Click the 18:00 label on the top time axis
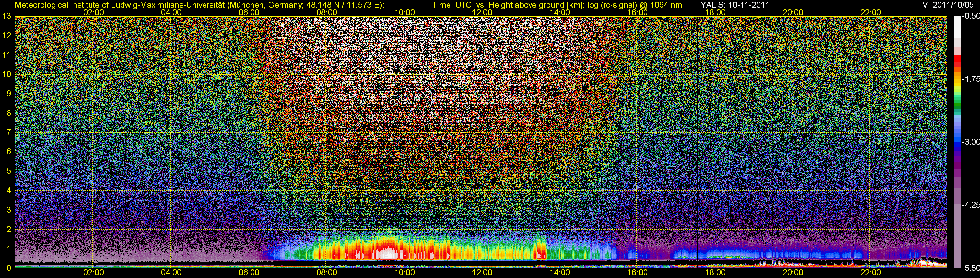The height and width of the screenshot is (278, 980). click(x=715, y=12)
